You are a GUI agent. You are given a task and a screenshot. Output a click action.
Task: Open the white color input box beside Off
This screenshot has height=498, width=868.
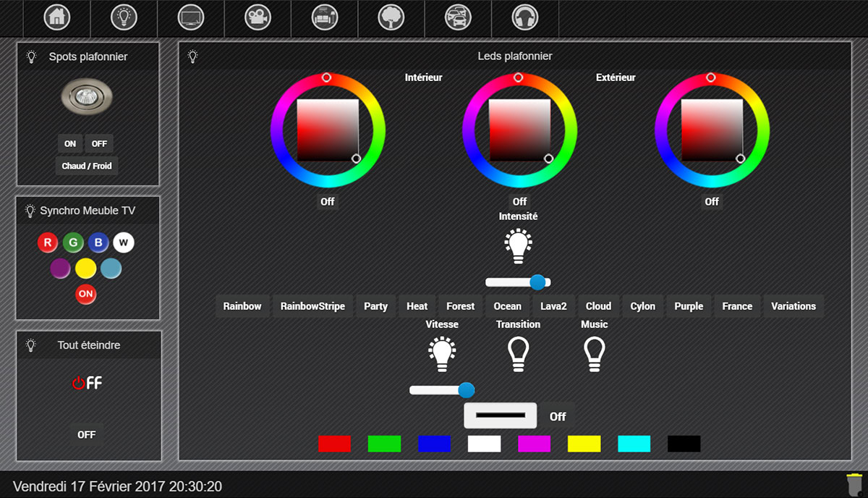pyautogui.click(x=500, y=415)
